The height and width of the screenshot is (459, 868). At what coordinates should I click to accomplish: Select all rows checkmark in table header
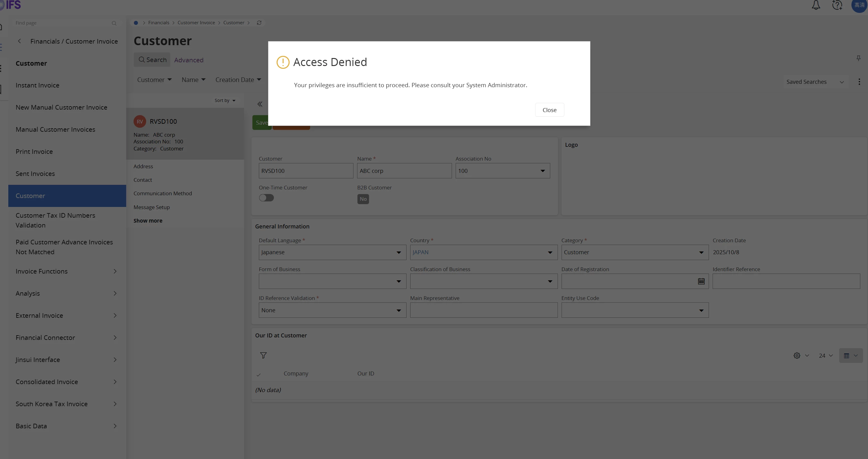point(259,374)
